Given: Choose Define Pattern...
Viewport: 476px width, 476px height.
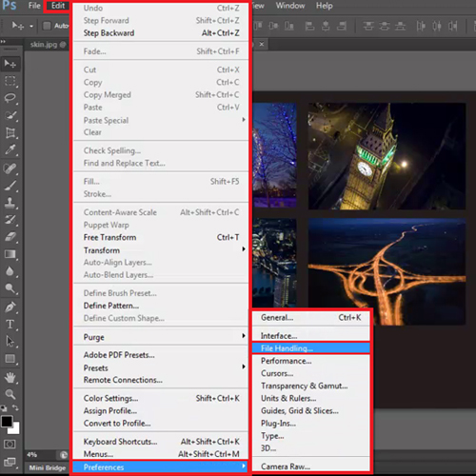Looking at the screenshot, I should pyautogui.click(x=161, y=306).
